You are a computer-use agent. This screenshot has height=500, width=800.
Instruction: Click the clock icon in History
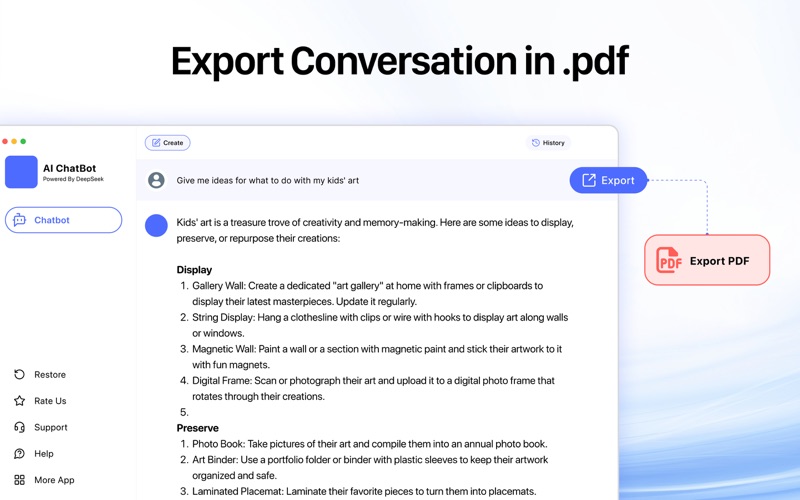pos(536,143)
